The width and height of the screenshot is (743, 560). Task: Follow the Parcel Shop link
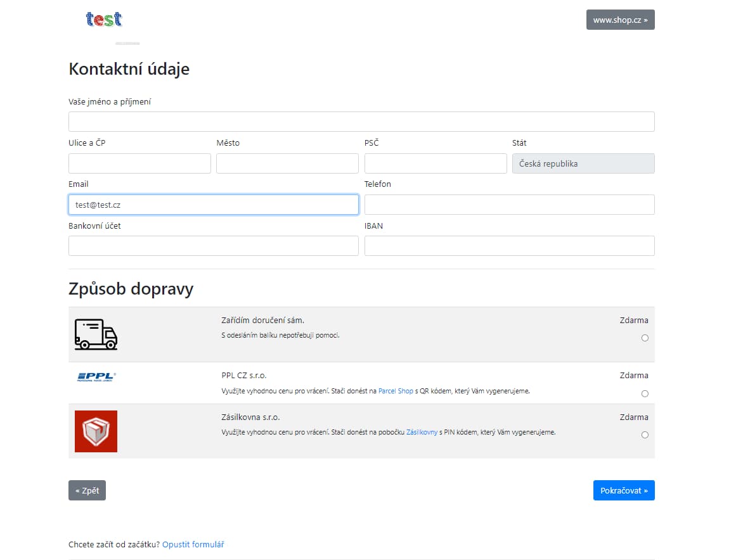pyautogui.click(x=396, y=391)
